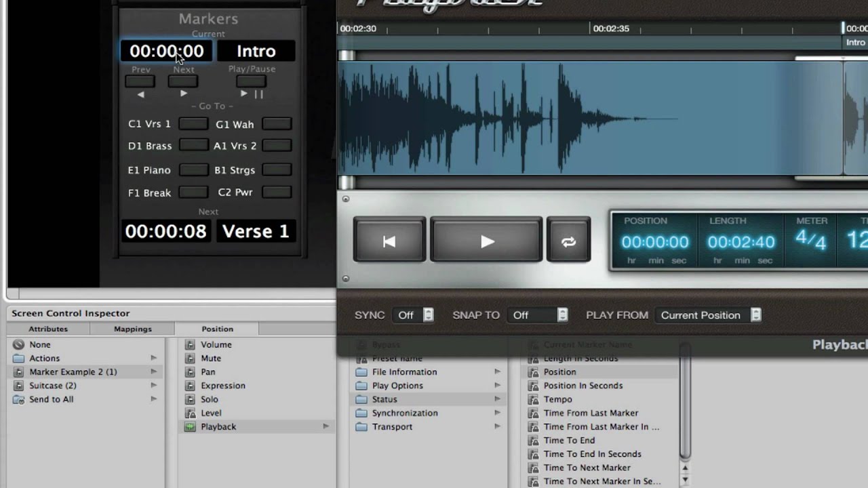
Task: Switch to the Position tab
Action: tap(217, 329)
